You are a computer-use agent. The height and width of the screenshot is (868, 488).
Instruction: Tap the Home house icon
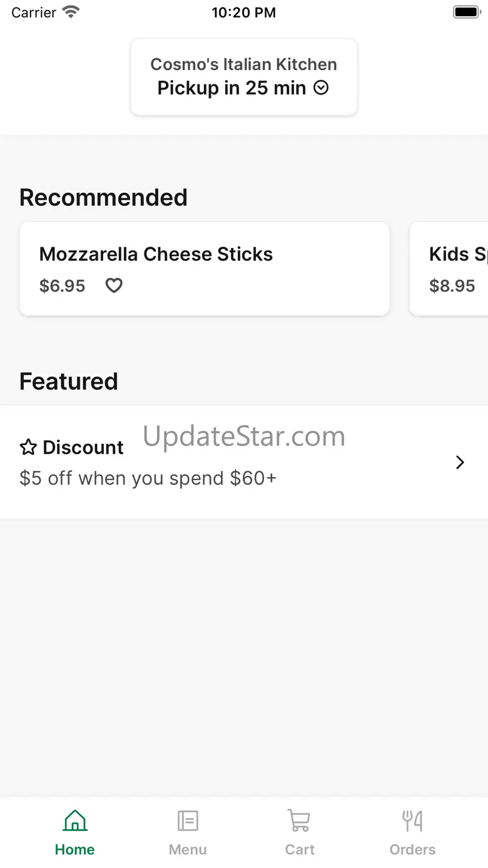pyautogui.click(x=75, y=820)
